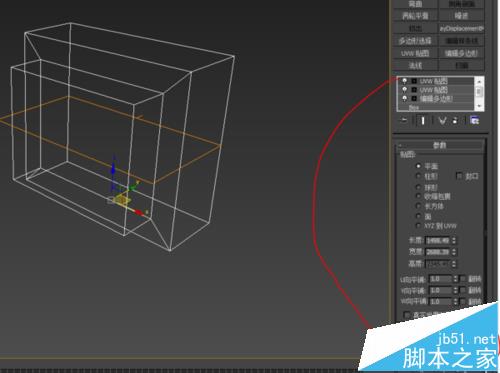Select 平面 mapping radio button
Viewport: 500px width, 373px height.
click(418, 166)
